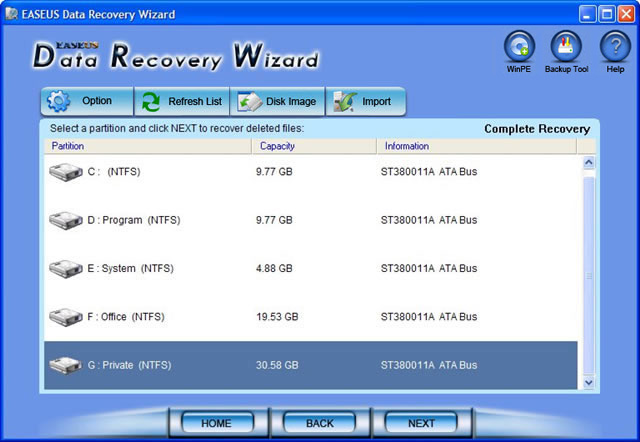This screenshot has width=640, height=442.
Task: Select the D: Program partition icon
Action: tap(65, 220)
